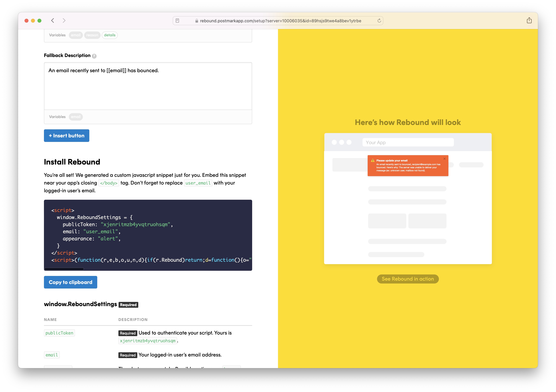556x392 pixels.
Task: Click the '+ Insert button' button
Action: [67, 136]
